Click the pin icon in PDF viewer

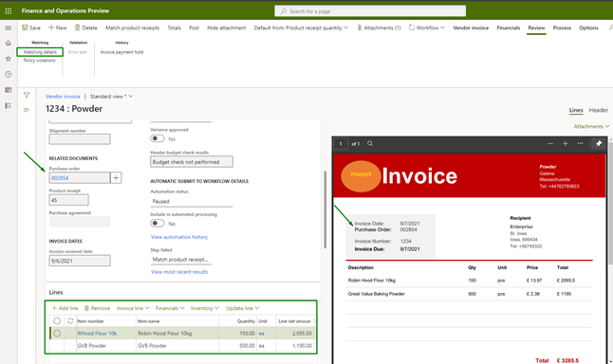click(599, 144)
